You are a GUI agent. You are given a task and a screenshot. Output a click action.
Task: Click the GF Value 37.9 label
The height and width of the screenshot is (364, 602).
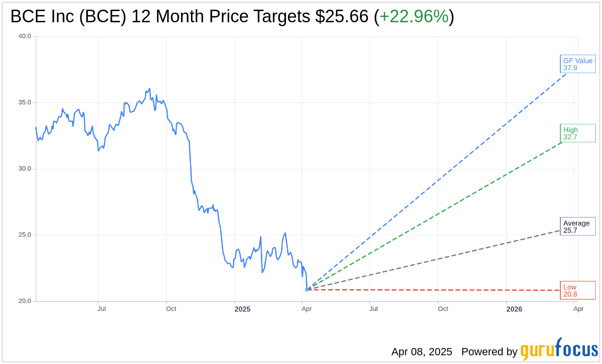[577, 64]
